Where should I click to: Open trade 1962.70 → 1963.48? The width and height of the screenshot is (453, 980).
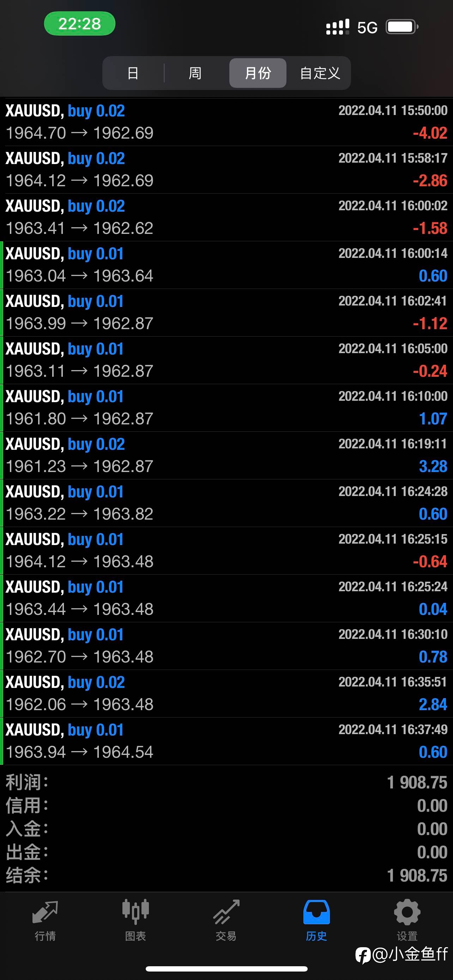tap(226, 646)
